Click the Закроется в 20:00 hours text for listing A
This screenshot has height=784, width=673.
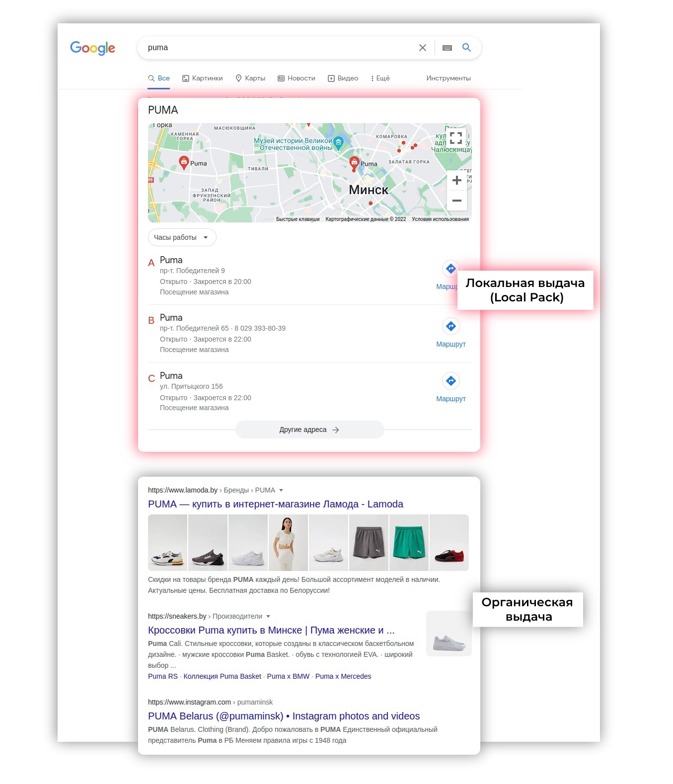[x=222, y=282]
